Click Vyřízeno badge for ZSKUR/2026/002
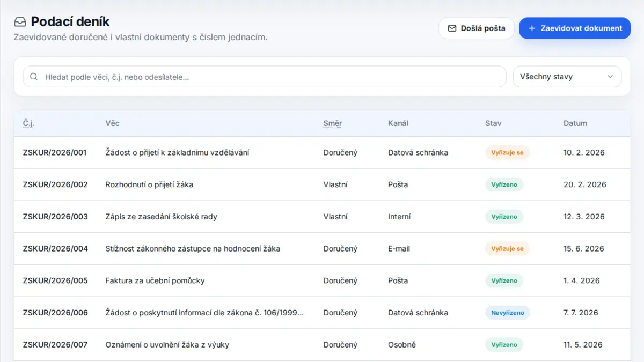This screenshot has width=644, height=362. pos(504,184)
